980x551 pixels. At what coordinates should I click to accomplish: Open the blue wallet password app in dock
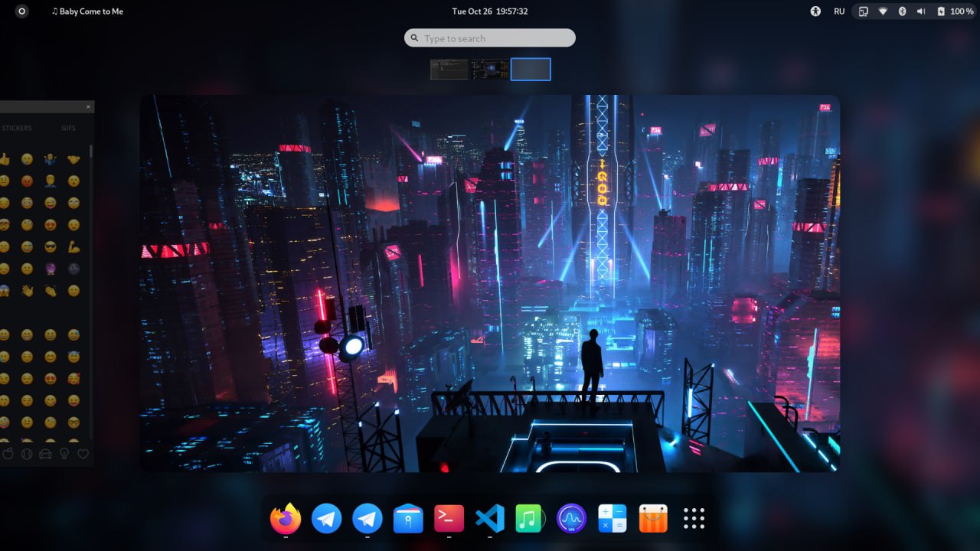pos(408,519)
